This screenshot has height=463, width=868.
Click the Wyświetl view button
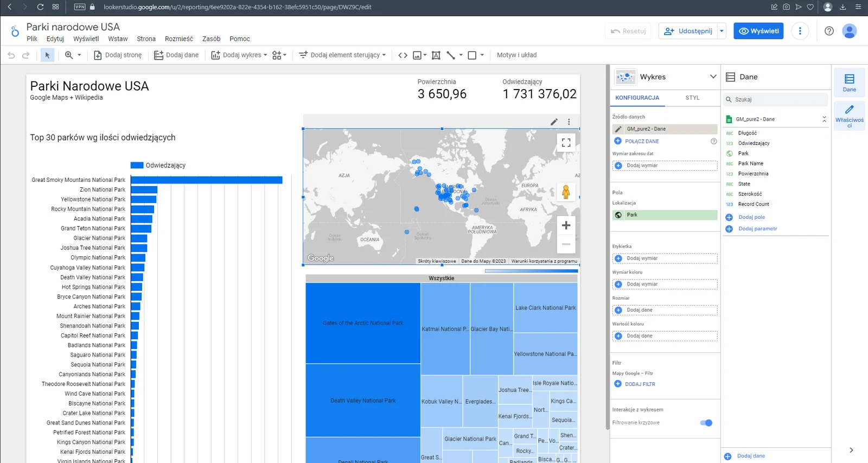[758, 31]
